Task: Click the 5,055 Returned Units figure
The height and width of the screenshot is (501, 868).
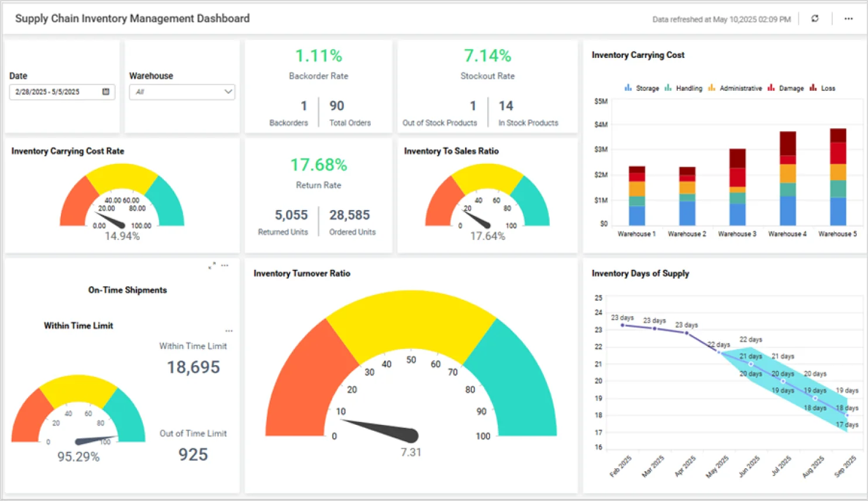Action: pos(291,215)
